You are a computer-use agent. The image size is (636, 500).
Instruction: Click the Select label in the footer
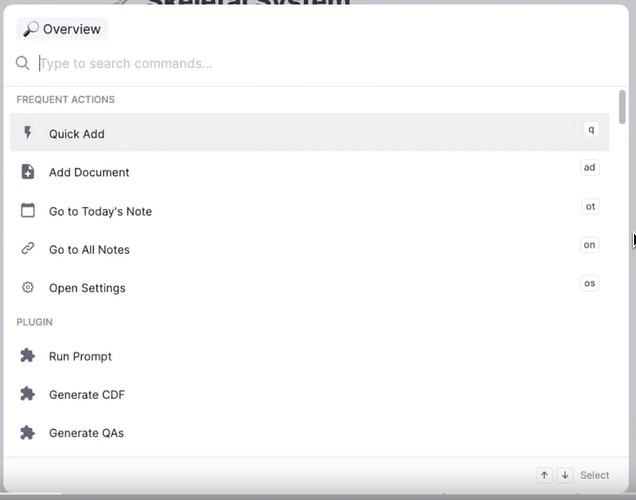[595, 475]
